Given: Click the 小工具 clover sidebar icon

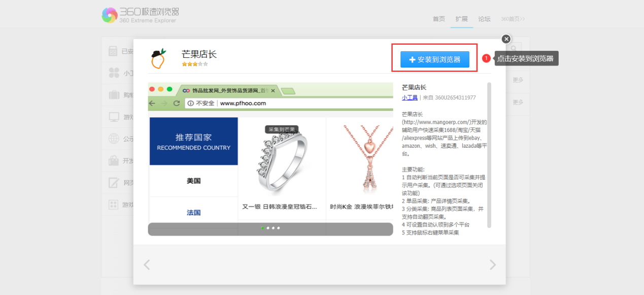Looking at the screenshot, I should coord(114,73).
